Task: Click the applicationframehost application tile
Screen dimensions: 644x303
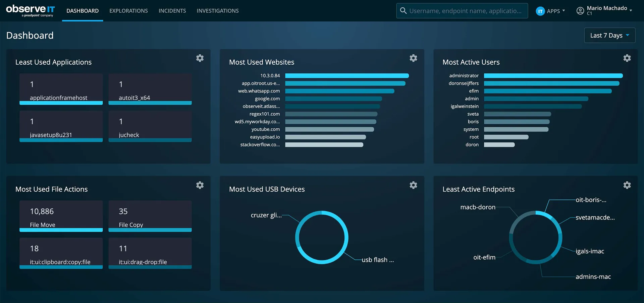Action: coord(61,89)
